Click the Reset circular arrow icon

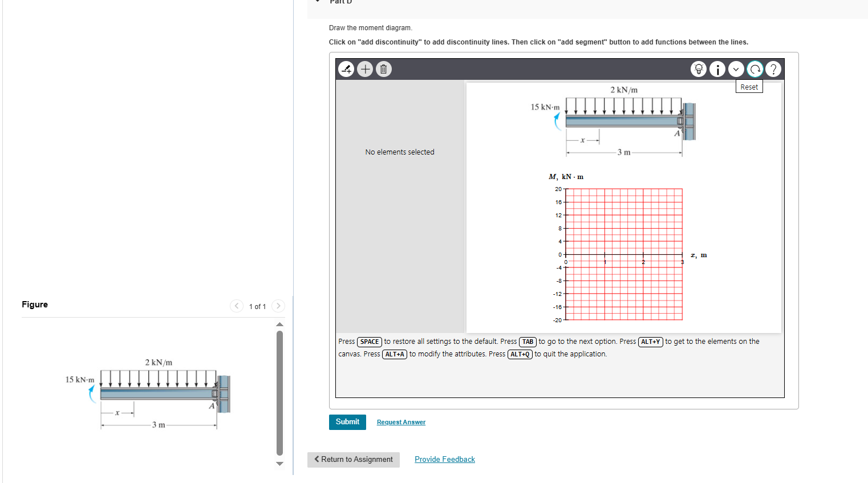click(755, 69)
